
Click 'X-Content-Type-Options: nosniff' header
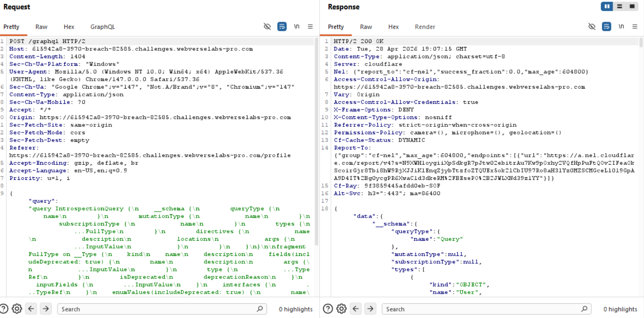click(393, 117)
